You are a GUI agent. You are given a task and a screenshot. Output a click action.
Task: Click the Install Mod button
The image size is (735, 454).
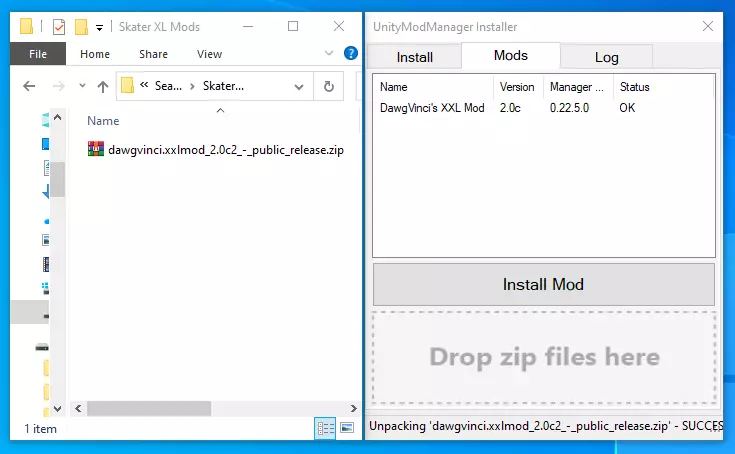point(544,284)
